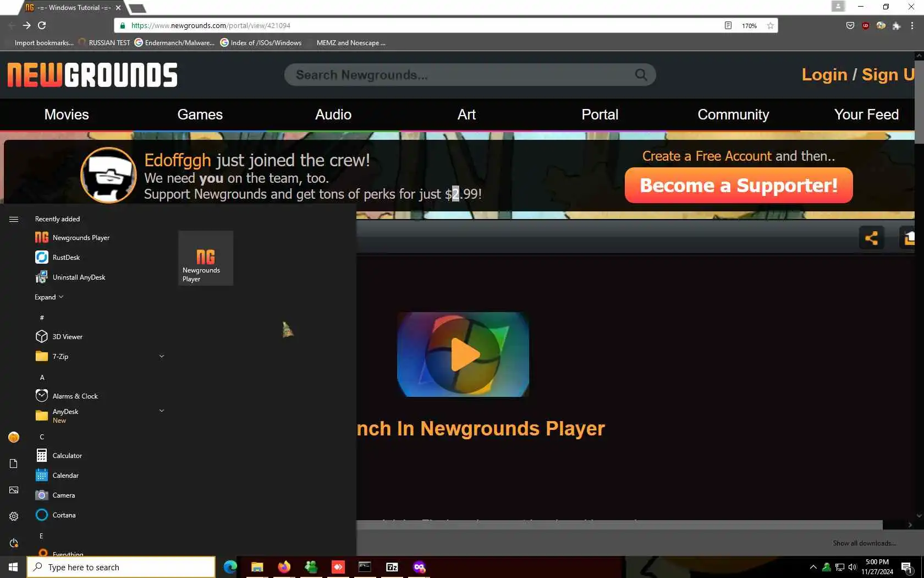Image resolution: width=924 pixels, height=578 pixels.
Task: Toggle reader view icon in address bar
Action: click(728, 25)
